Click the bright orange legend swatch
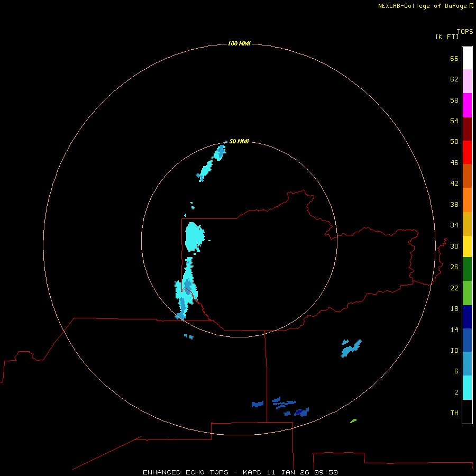This screenshot has height=476, width=476. pyautogui.click(x=467, y=200)
